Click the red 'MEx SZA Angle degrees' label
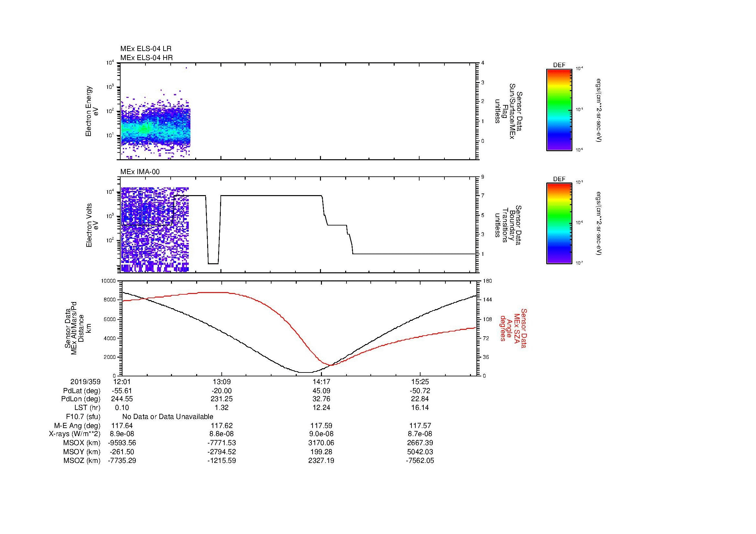 point(510,328)
